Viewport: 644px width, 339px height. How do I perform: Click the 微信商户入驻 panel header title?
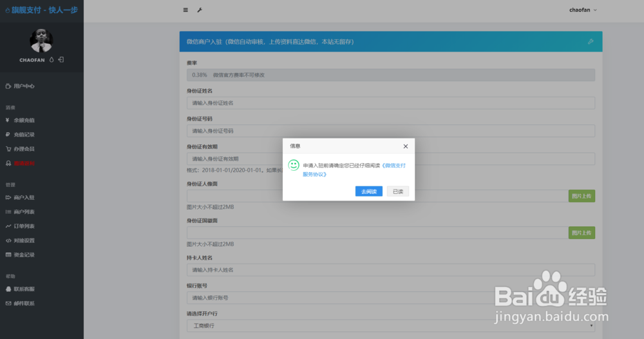coord(270,41)
